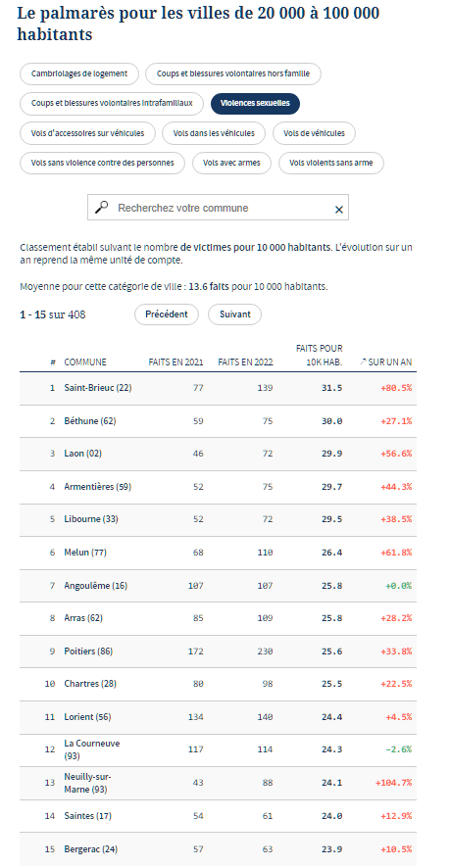The height and width of the screenshot is (868, 451).
Task: Go to the Suivant page of results
Action: [235, 314]
